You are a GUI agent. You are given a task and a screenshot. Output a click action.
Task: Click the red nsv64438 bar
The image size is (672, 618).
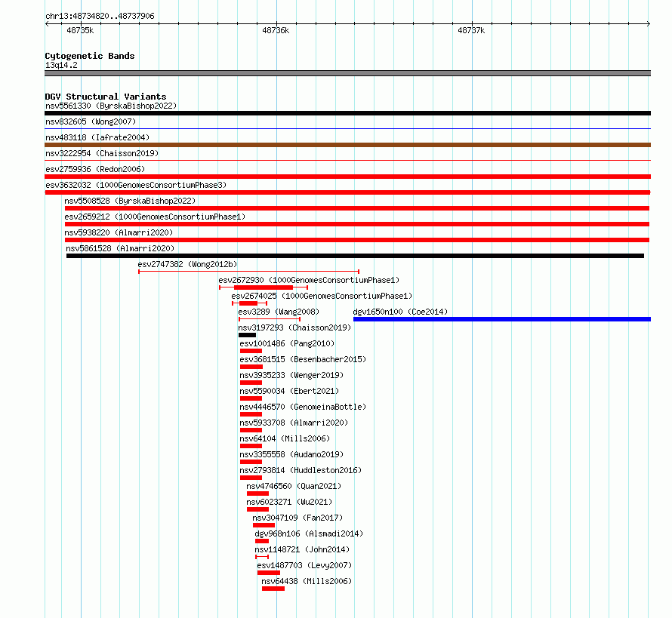coord(273,589)
